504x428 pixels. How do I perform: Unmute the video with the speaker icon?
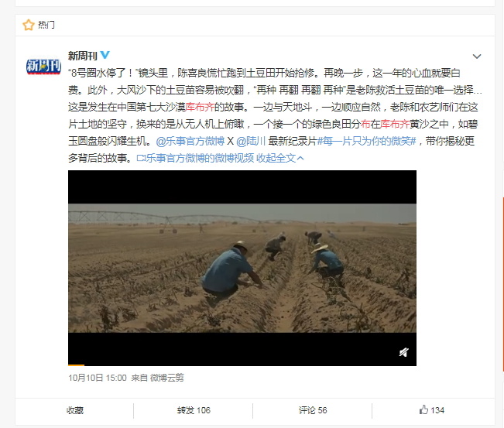coord(403,352)
